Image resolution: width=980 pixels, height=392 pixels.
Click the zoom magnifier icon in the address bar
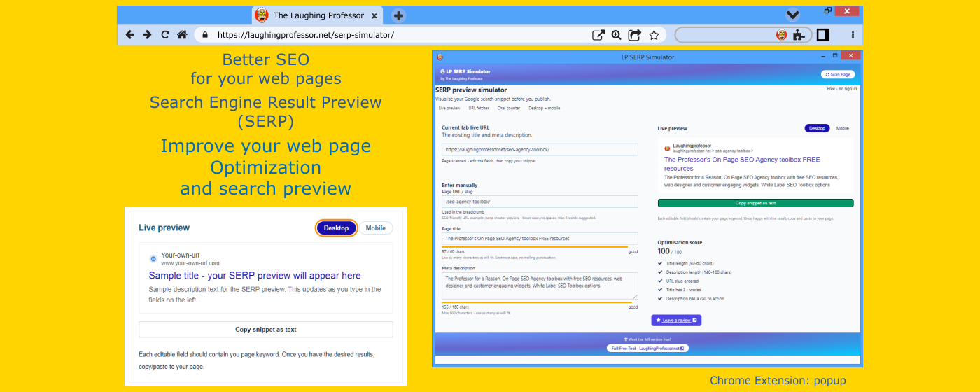(x=617, y=34)
